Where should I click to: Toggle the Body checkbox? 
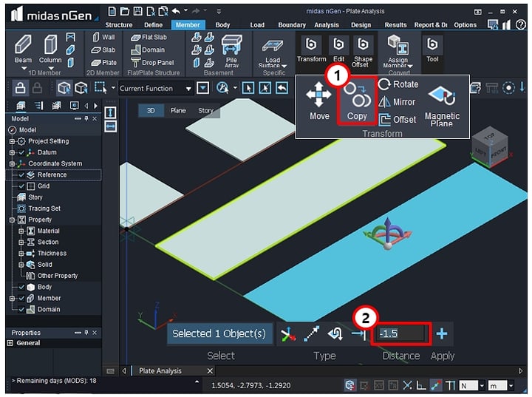(x=21, y=287)
